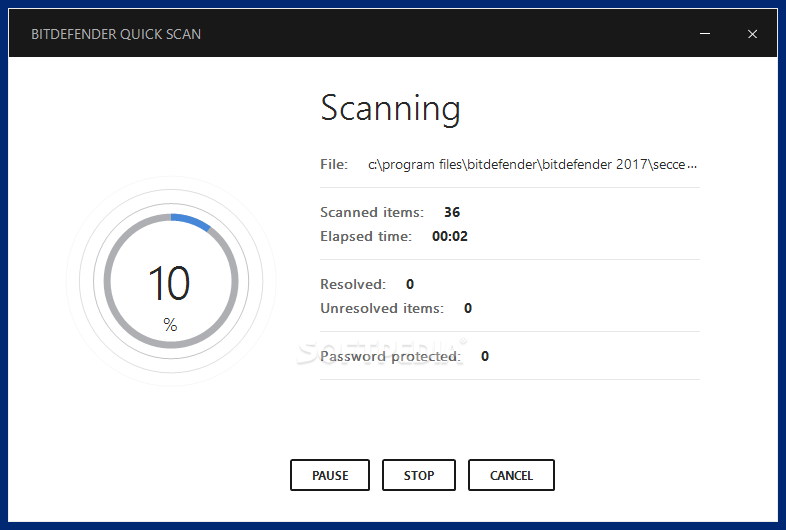Click the Scanned items count 36

pos(452,212)
